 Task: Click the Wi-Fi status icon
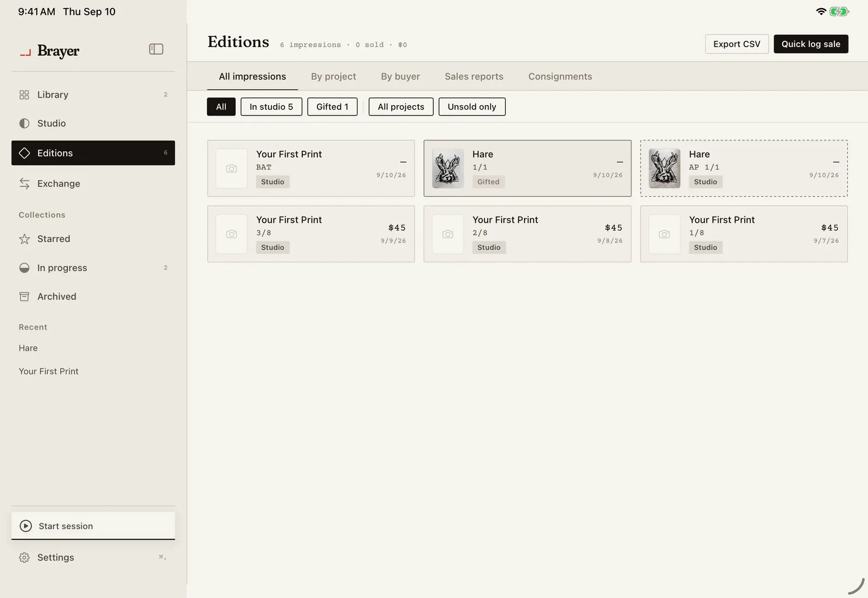(x=821, y=11)
